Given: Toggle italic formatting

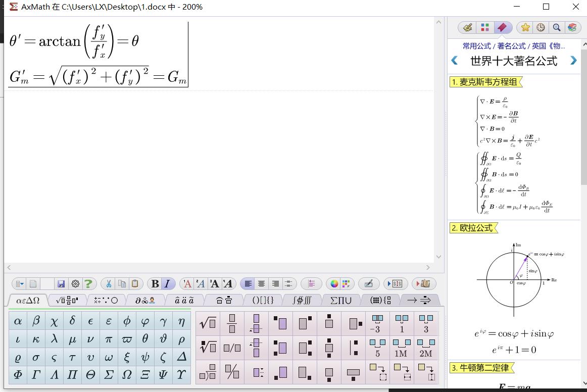Looking at the screenshot, I should click(167, 283).
